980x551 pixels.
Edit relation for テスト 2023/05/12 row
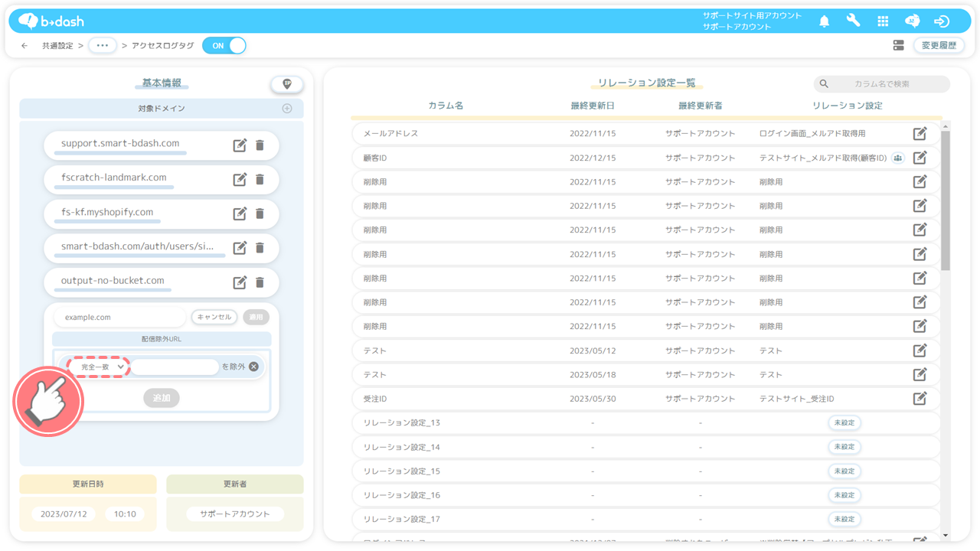(920, 350)
